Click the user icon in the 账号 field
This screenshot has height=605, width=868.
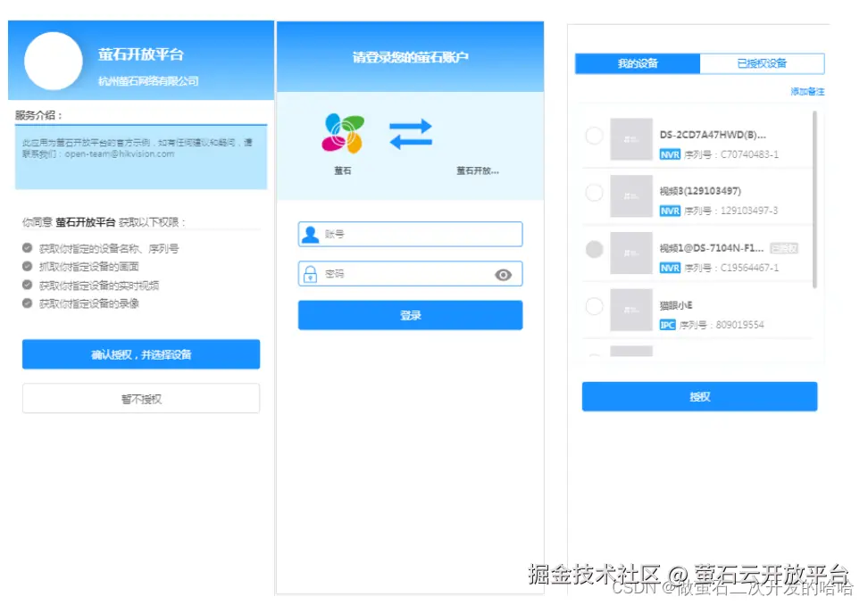coord(311,235)
